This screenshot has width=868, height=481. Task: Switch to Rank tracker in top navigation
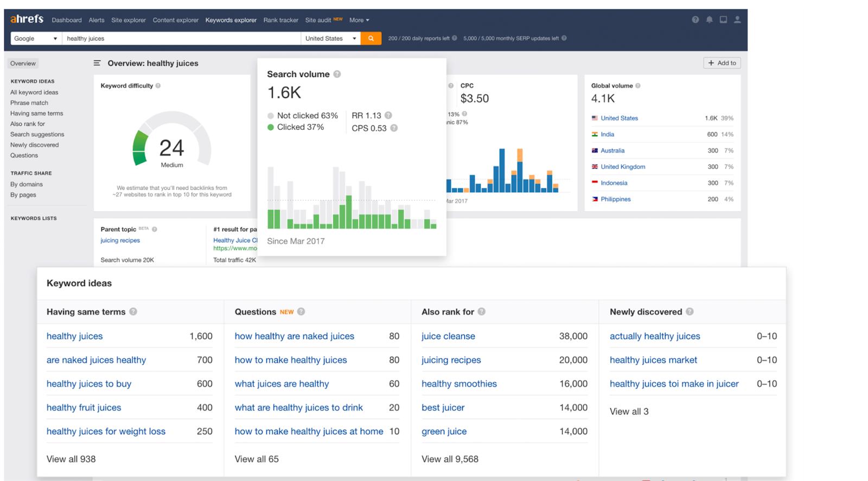point(281,20)
